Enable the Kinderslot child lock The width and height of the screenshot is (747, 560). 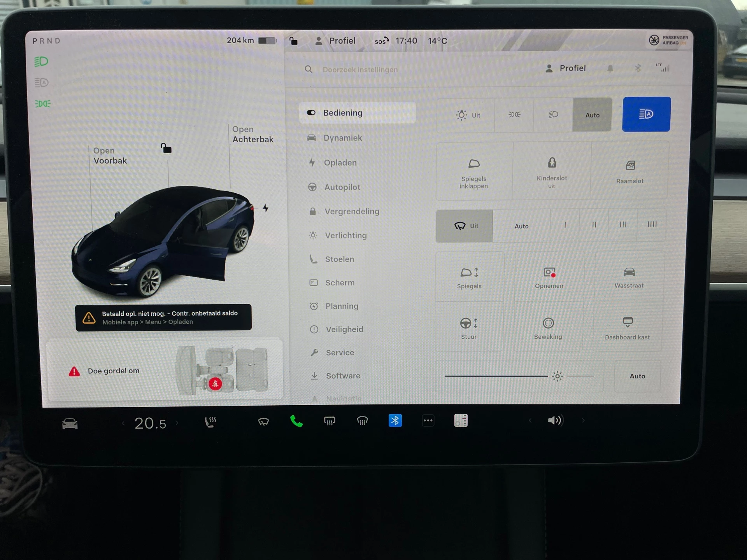click(x=551, y=171)
